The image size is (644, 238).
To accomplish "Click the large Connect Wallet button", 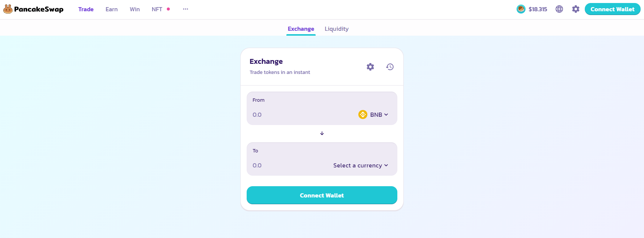I will (x=322, y=195).
